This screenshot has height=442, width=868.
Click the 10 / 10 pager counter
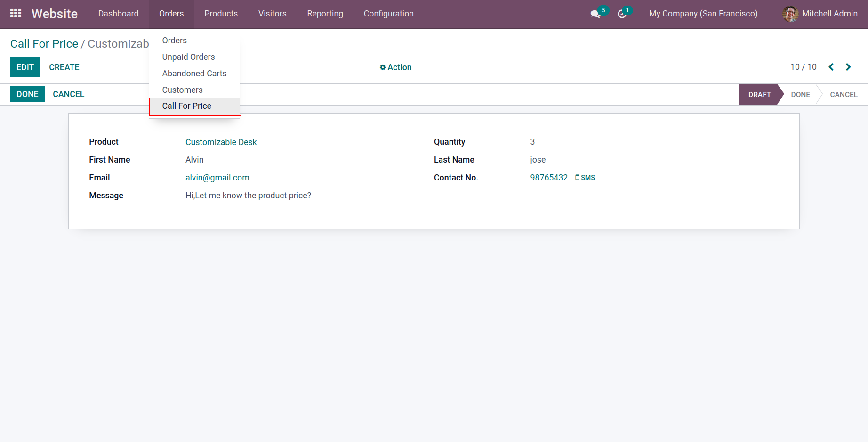click(803, 67)
